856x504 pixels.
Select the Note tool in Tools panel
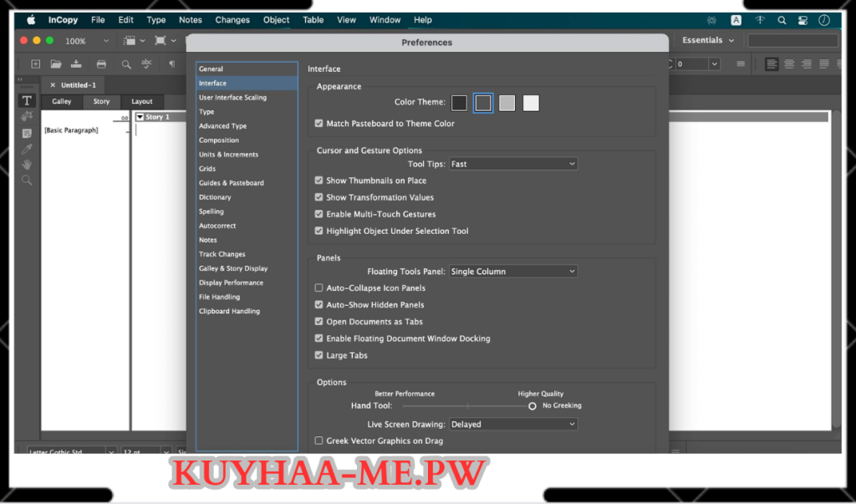click(26, 133)
